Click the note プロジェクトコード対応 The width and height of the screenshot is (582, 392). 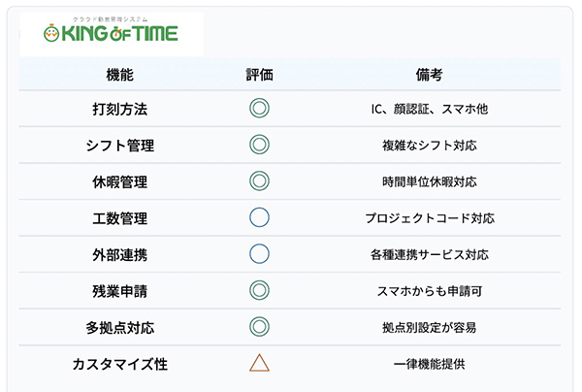click(429, 218)
